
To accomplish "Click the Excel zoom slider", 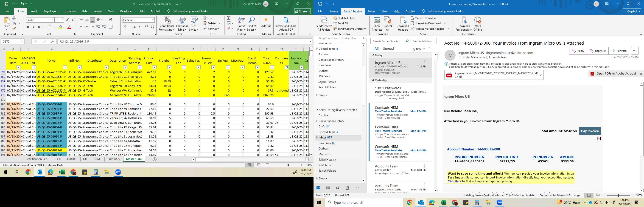I will [288, 165].
